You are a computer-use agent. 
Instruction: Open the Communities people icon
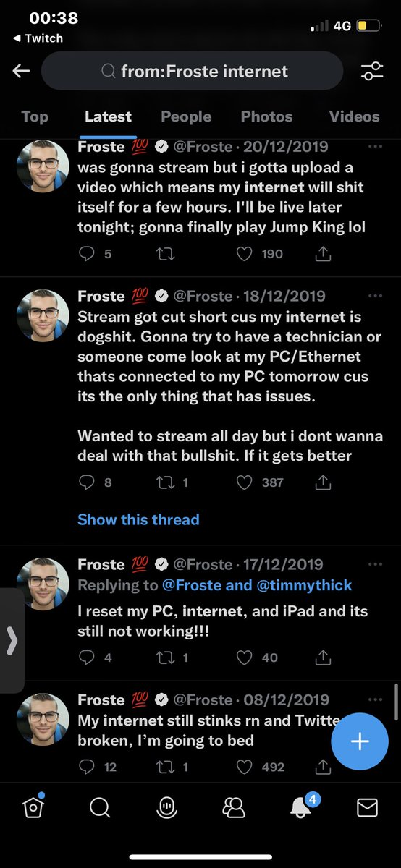234,807
